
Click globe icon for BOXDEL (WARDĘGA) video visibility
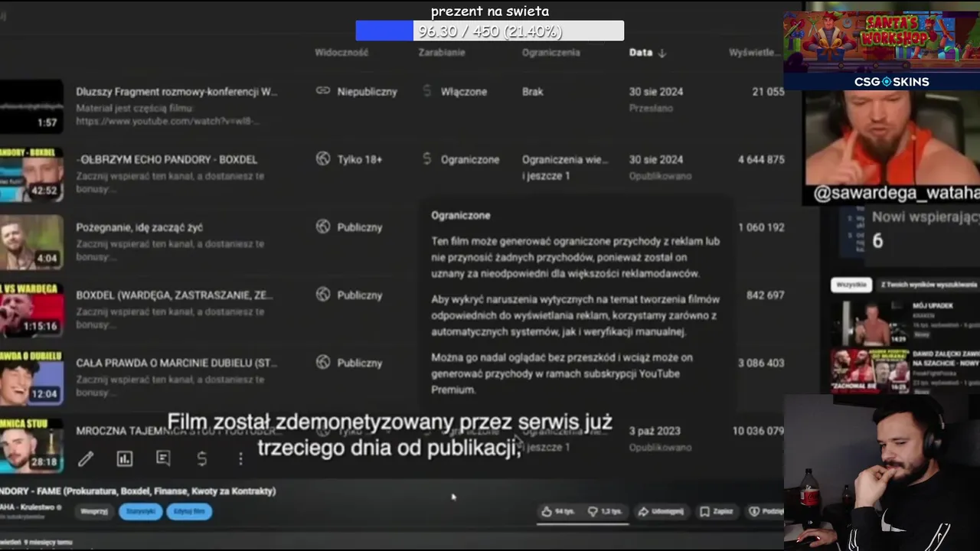click(x=323, y=295)
